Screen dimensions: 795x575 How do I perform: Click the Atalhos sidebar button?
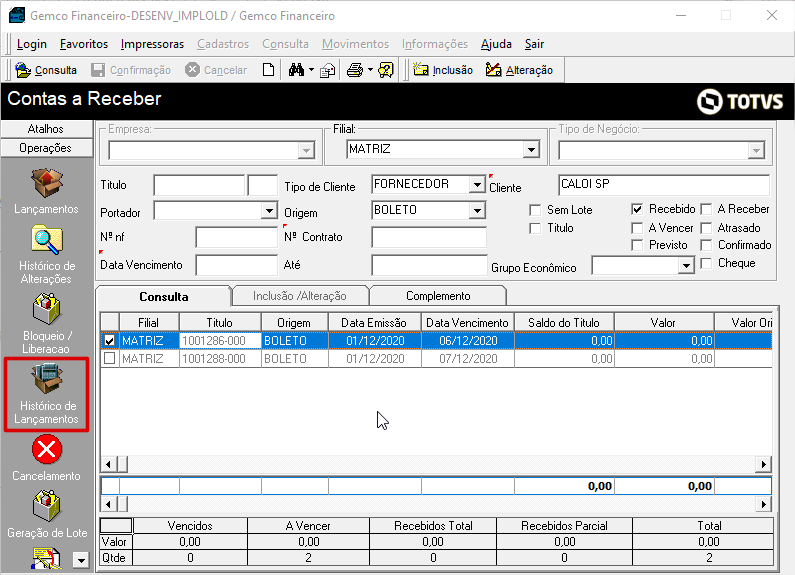pos(46,129)
